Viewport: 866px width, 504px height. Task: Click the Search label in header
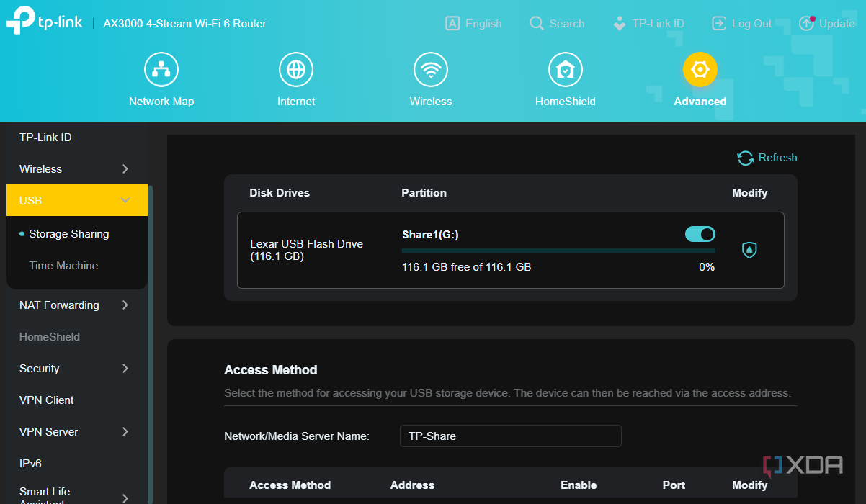point(567,24)
